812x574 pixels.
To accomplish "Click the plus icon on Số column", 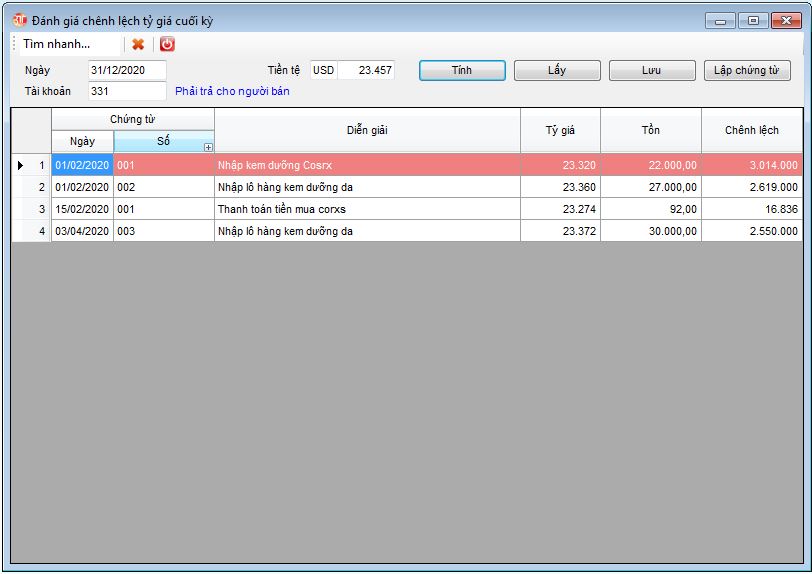I will (x=208, y=147).
